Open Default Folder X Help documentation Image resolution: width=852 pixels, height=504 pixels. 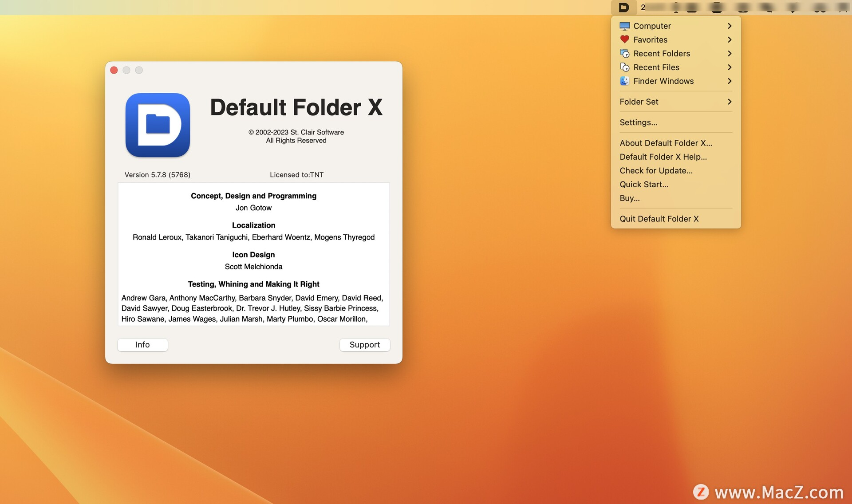(663, 157)
